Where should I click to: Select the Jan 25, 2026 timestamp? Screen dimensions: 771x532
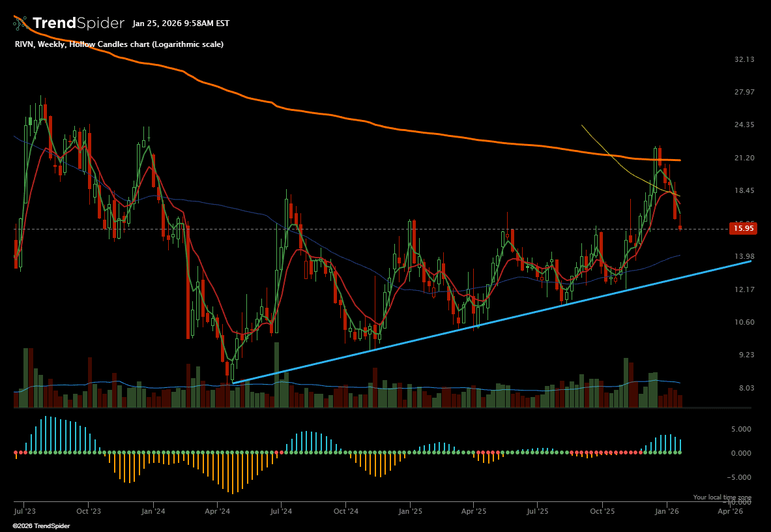[181, 23]
